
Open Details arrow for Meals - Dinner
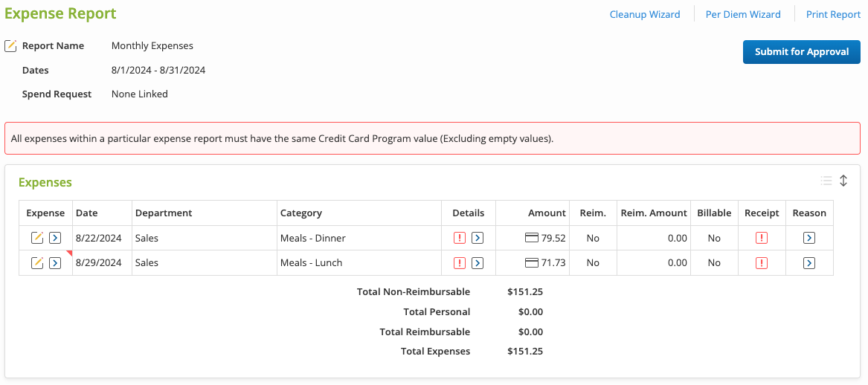pyautogui.click(x=478, y=238)
